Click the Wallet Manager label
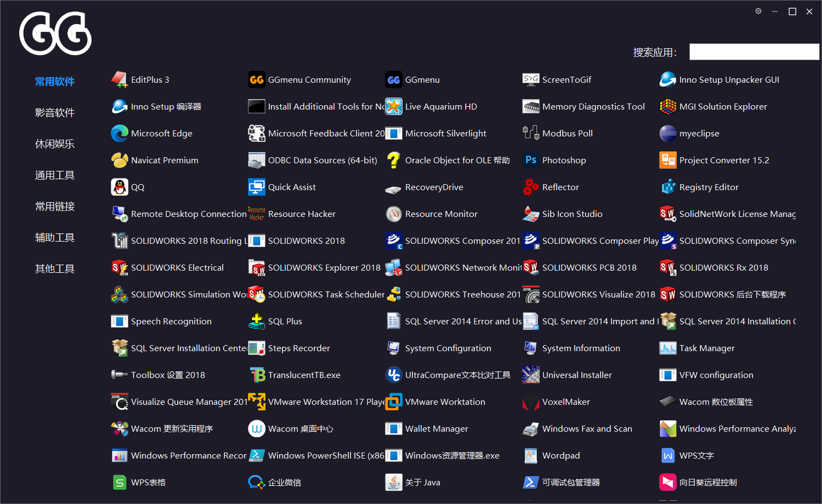 pos(436,429)
